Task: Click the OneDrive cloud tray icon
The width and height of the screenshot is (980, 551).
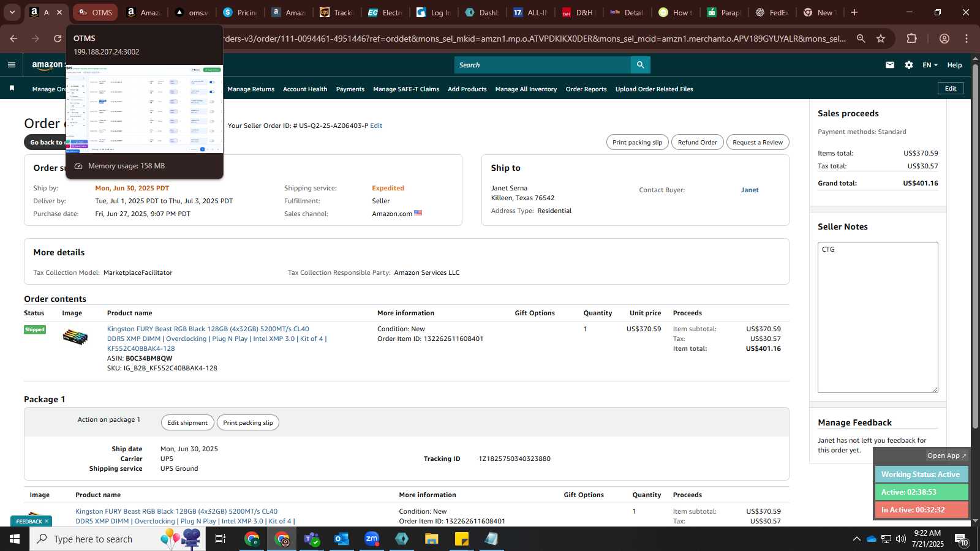Action: pos(871,539)
